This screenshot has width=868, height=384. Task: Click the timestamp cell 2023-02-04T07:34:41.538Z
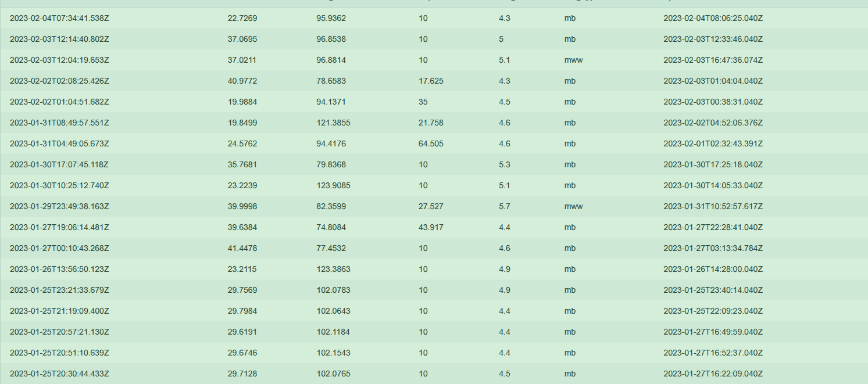pos(59,18)
